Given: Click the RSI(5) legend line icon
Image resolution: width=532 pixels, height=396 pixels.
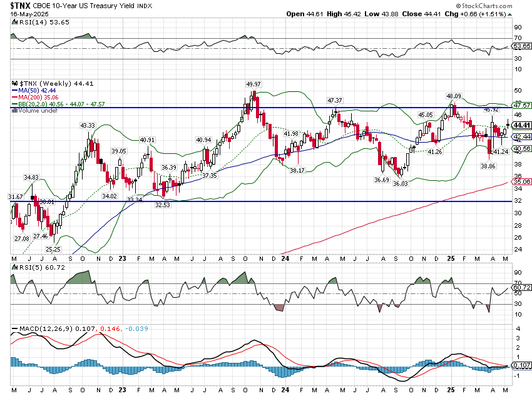Looking at the screenshot, I should point(16,268).
